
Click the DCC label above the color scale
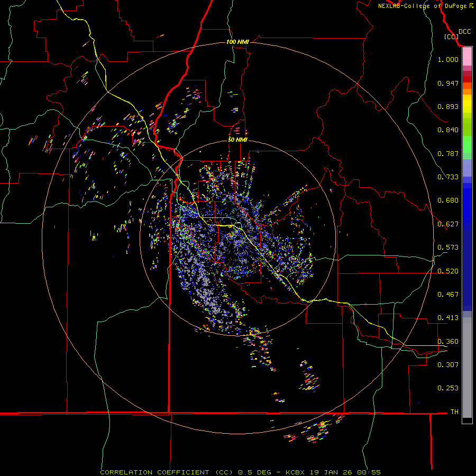tap(464, 32)
